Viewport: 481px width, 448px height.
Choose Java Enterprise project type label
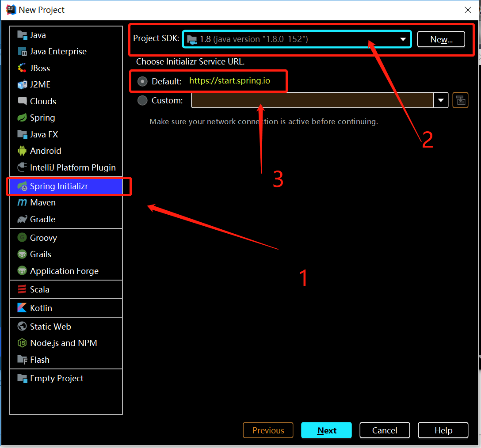[x=58, y=52]
